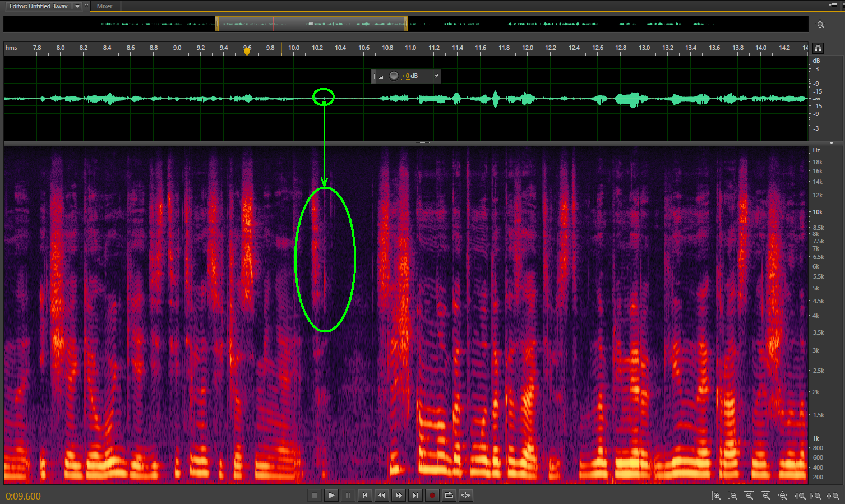Move playhead to next marker

tap(415, 495)
